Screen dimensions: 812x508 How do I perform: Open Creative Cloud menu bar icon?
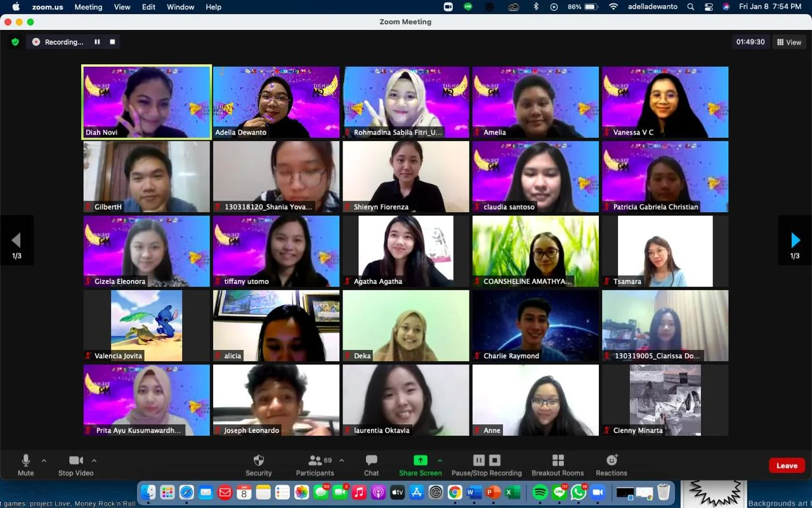513,7
